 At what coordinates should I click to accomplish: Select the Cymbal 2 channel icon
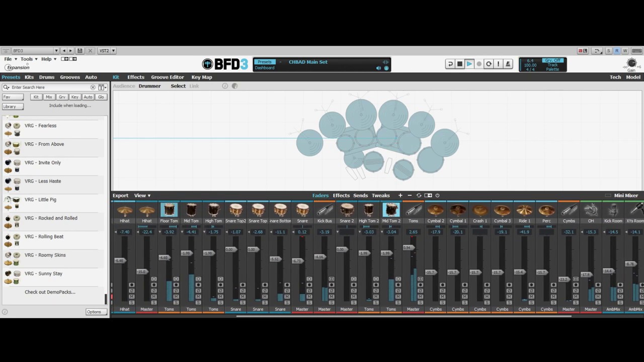point(436,210)
